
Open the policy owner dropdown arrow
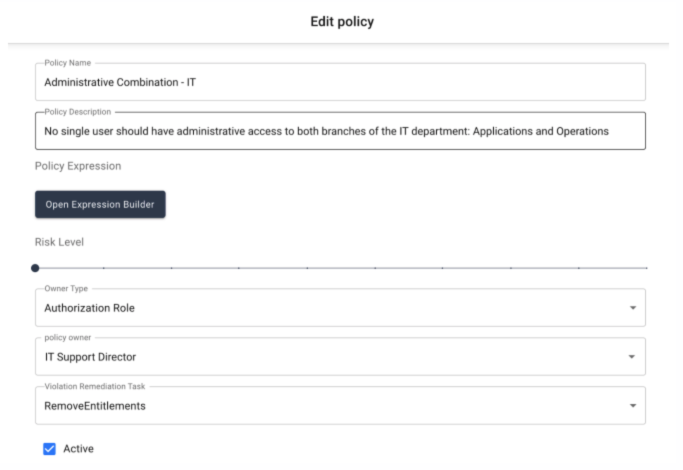tap(632, 357)
